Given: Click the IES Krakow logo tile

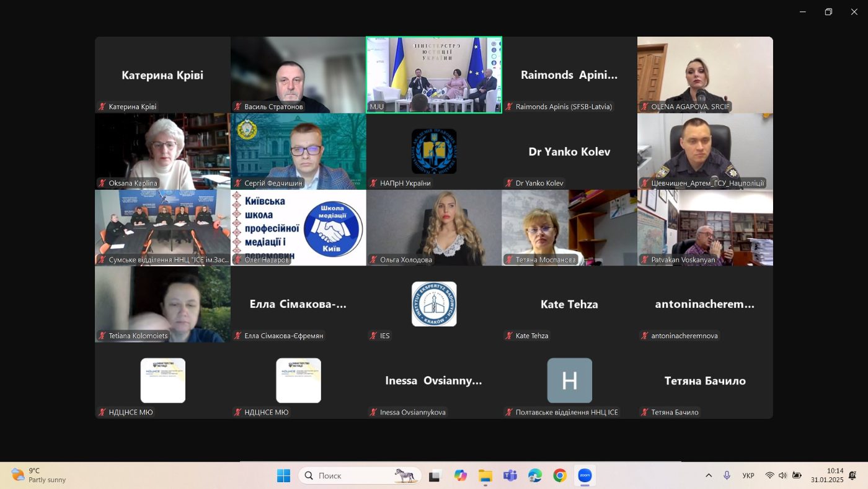Looking at the screenshot, I should pyautogui.click(x=434, y=304).
